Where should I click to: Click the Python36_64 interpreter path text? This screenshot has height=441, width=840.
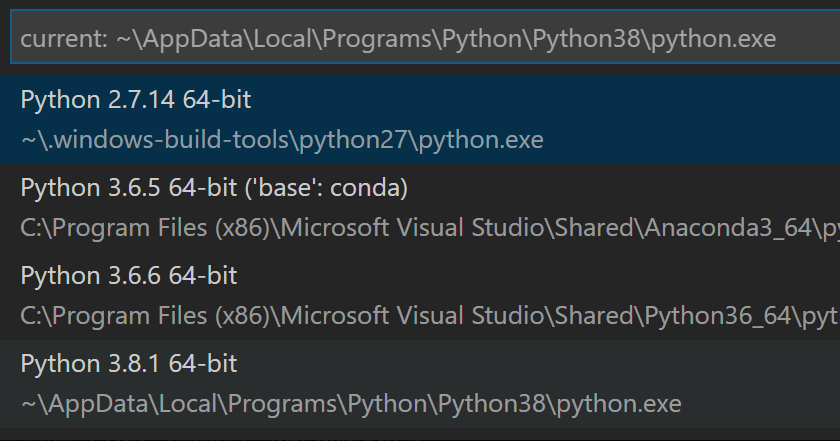pyautogui.click(x=430, y=316)
